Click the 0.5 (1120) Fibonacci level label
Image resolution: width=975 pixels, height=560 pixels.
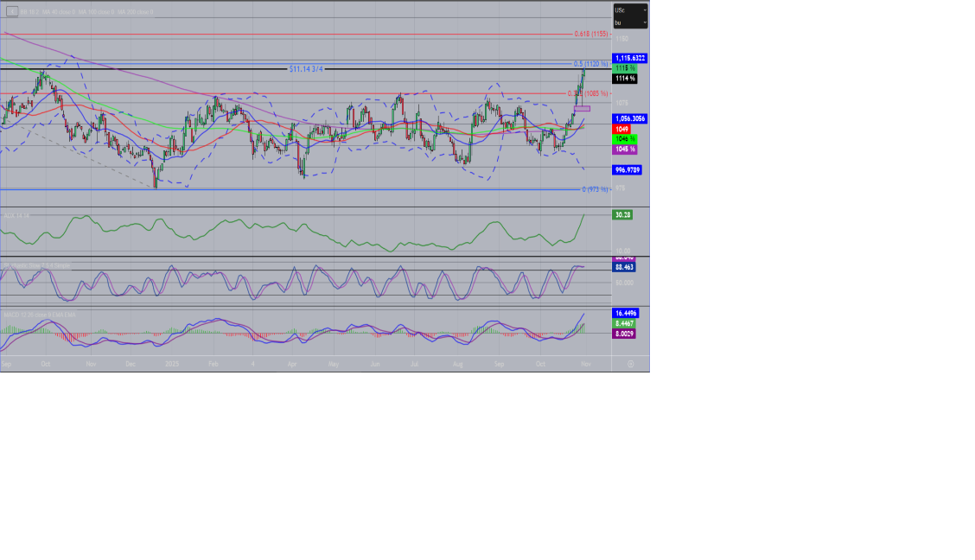point(591,64)
